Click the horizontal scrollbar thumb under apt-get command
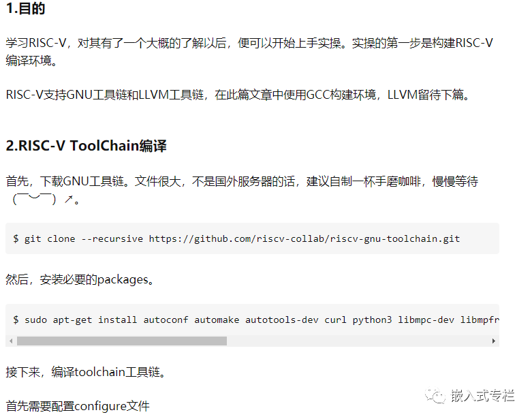Screen dimensions: 532x419 coord(122,341)
